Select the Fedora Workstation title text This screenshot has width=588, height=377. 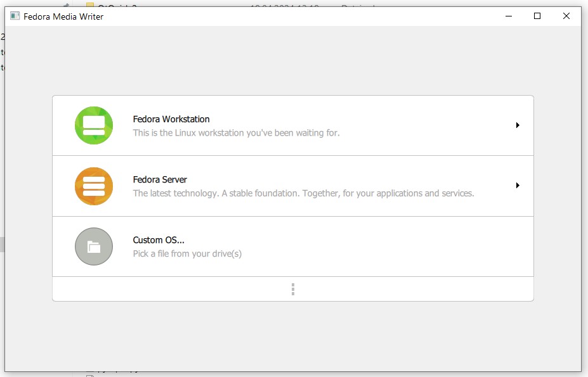[x=171, y=119]
